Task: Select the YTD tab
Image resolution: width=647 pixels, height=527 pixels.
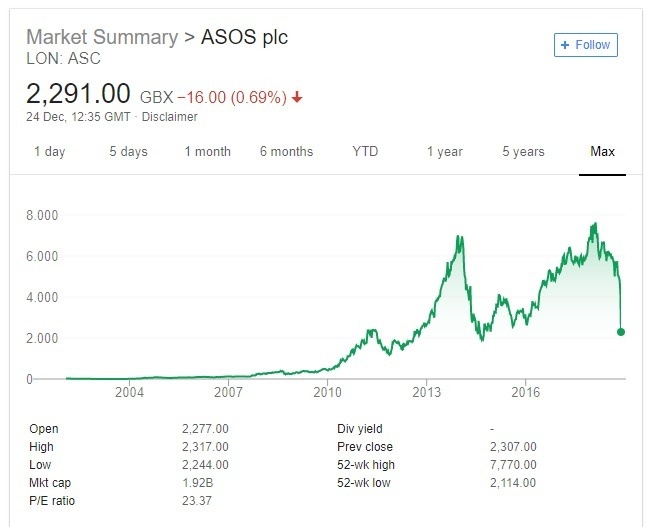Action: coord(365,152)
